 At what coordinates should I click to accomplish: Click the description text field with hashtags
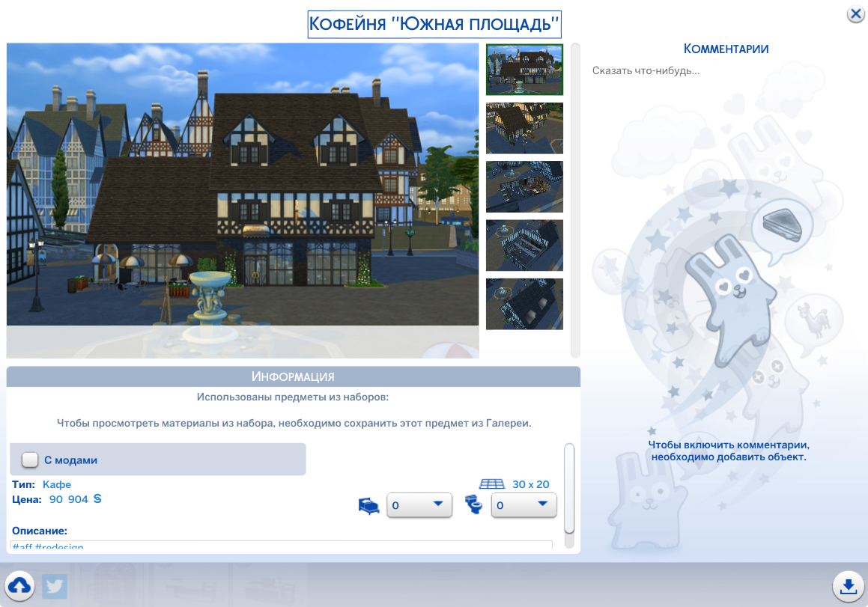click(281, 545)
